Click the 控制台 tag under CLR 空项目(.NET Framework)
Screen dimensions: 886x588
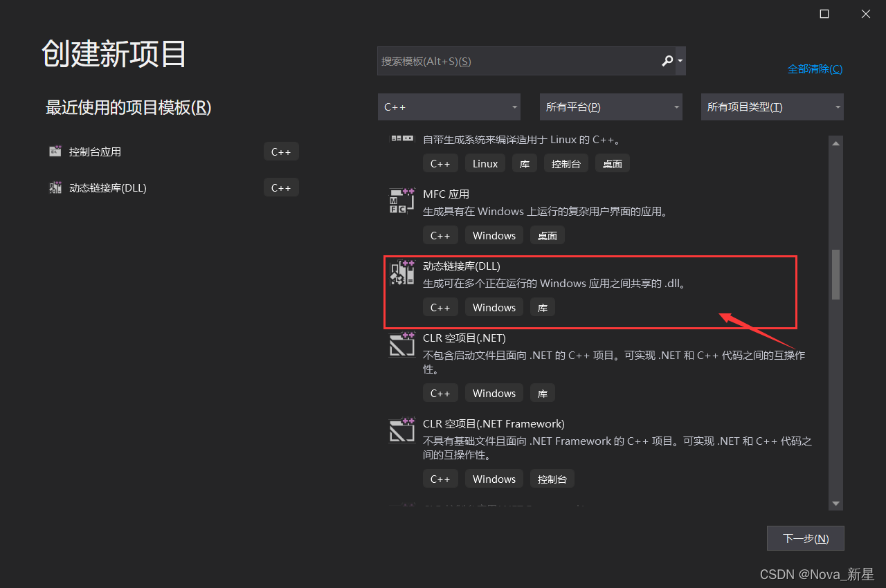click(552, 479)
